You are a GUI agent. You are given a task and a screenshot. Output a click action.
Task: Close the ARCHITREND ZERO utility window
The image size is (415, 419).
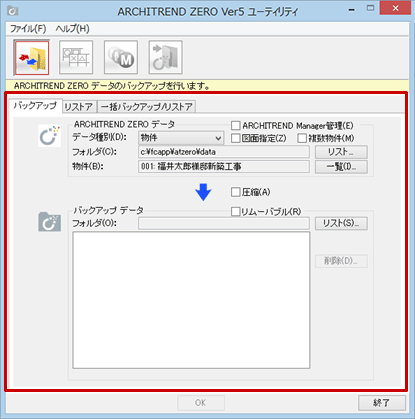395,8
